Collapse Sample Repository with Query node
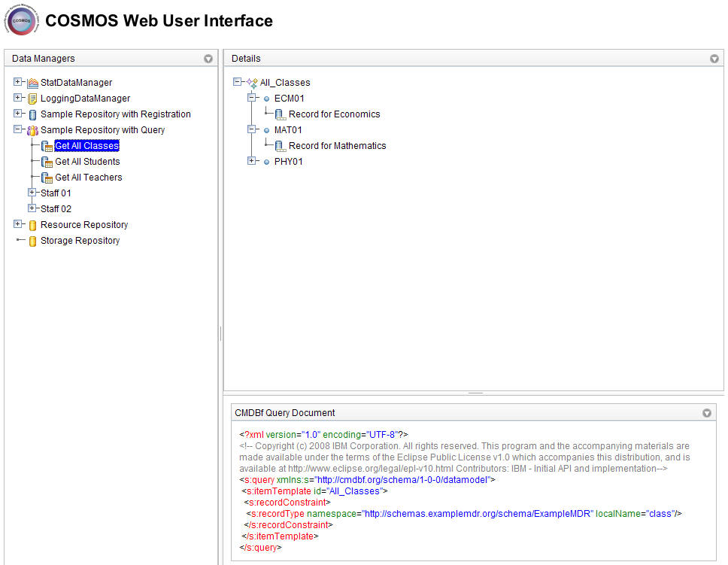728x565 pixels. point(17,129)
